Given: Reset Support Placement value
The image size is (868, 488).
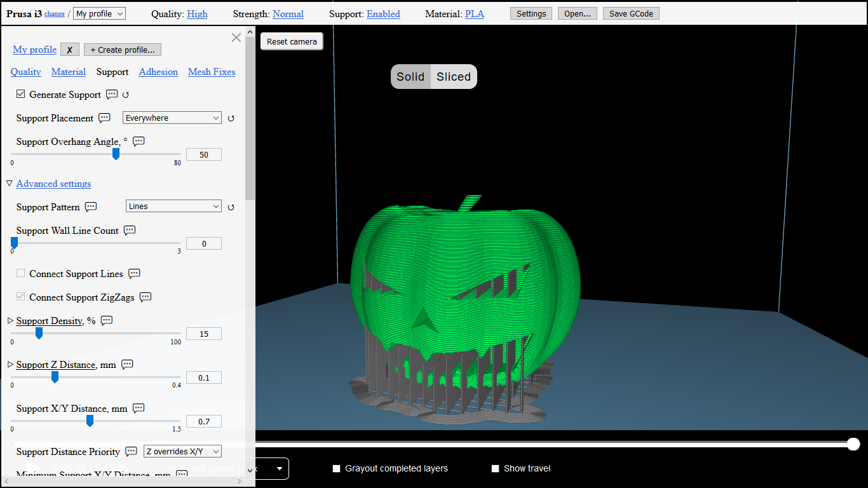Looking at the screenshot, I should pos(231,118).
